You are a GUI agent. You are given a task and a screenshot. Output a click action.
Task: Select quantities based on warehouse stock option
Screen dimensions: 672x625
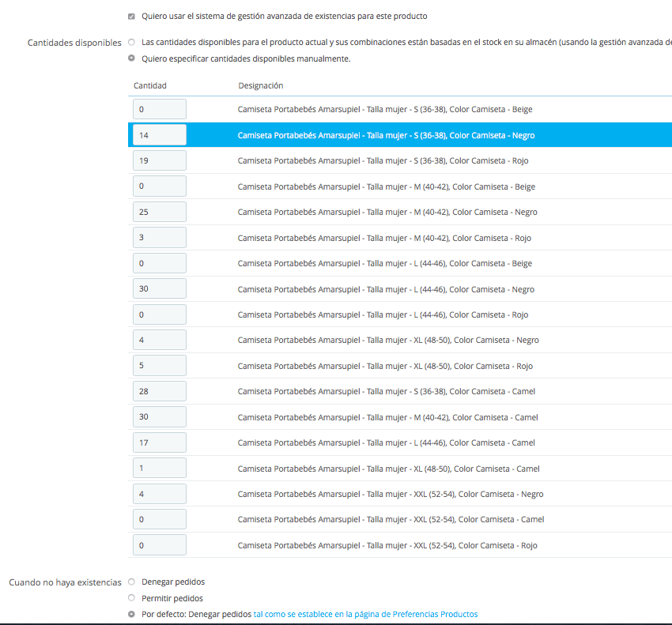click(131, 42)
